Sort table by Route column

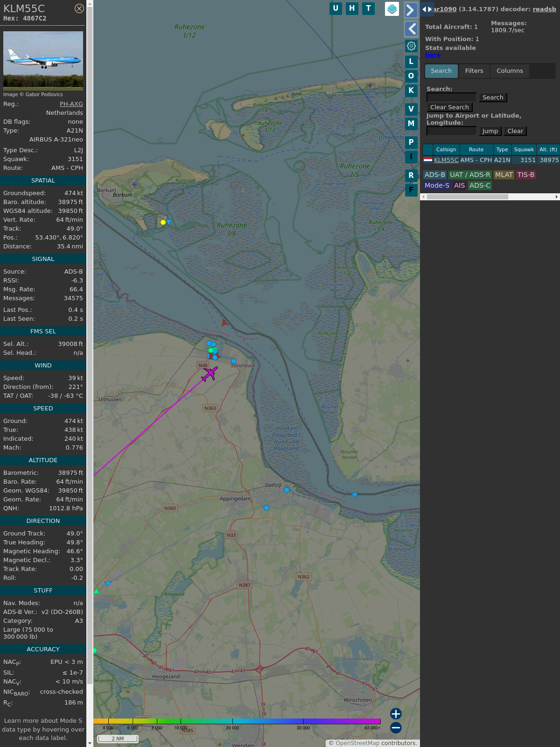[476, 149]
